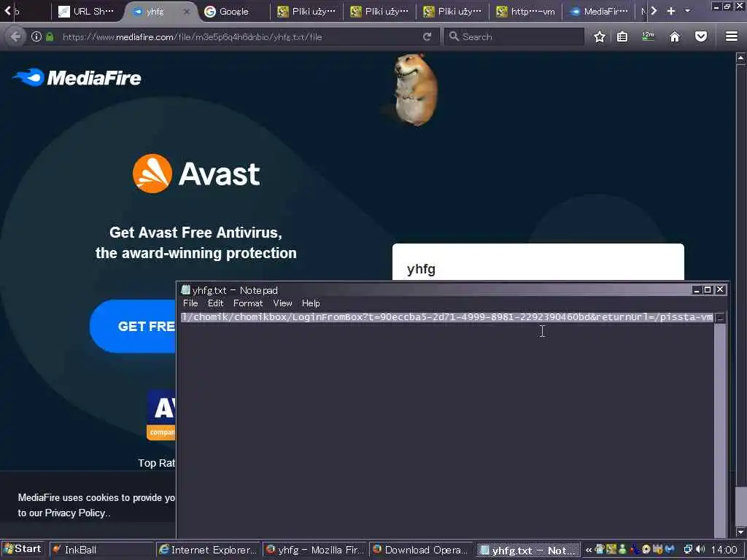
Task: Click the browser page scrollbar up arrow
Action: [x=740, y=58]
